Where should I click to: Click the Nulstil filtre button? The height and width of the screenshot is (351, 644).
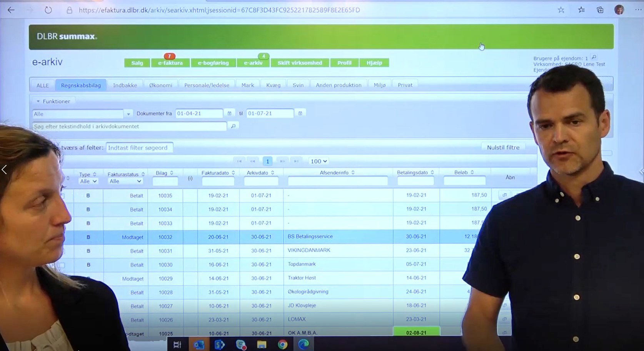pos(503,147)
